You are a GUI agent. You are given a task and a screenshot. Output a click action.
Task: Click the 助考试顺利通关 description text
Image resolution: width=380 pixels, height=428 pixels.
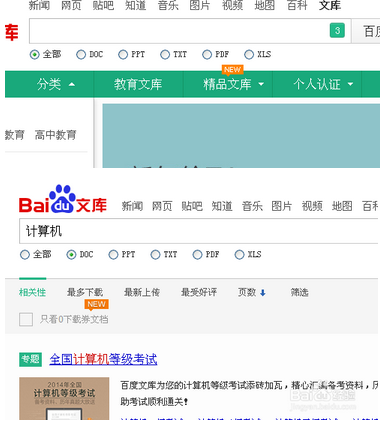(154, 402)
